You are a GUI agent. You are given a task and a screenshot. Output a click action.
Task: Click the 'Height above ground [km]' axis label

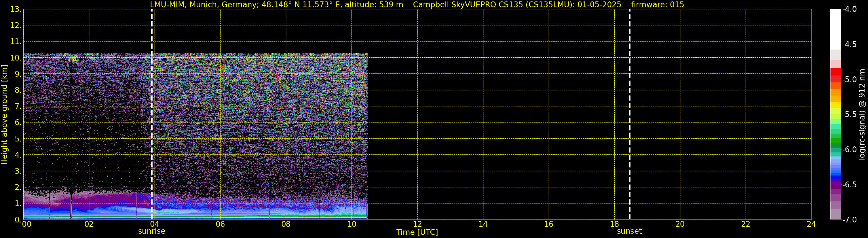4,114
